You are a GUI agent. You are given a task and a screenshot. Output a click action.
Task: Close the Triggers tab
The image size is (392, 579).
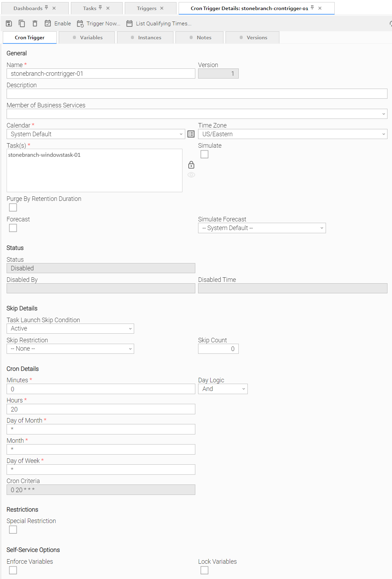tap(162, 8)
